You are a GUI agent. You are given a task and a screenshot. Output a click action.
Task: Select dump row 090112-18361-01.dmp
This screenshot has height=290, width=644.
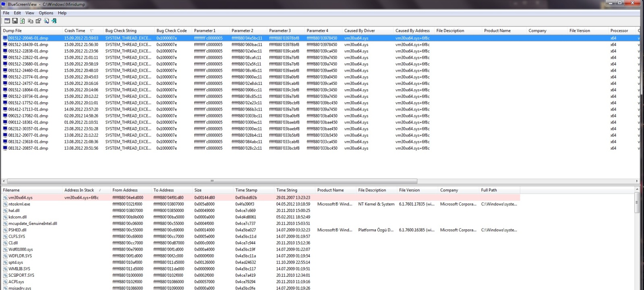click(320, 122)
